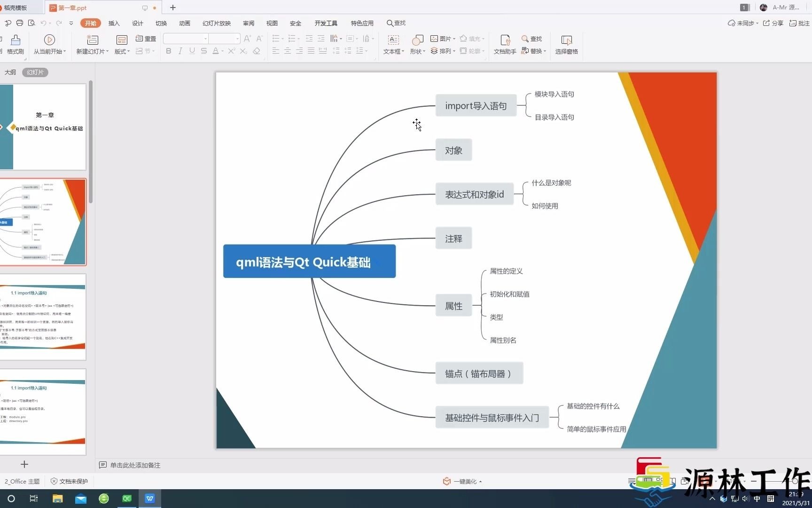Toggle subscript formatting
Screen dimensions: 812x508
tap(243, 51)
